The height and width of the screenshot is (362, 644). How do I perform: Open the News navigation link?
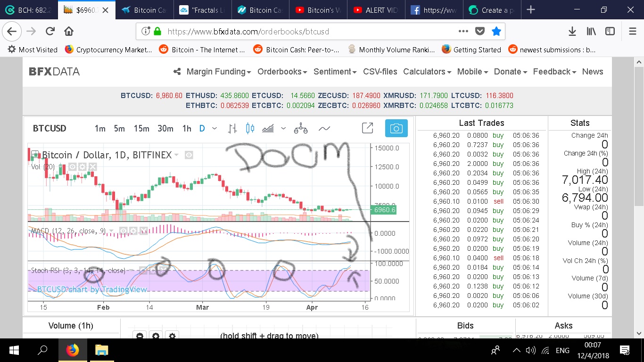pyautogui.click(x=593, y=72)
